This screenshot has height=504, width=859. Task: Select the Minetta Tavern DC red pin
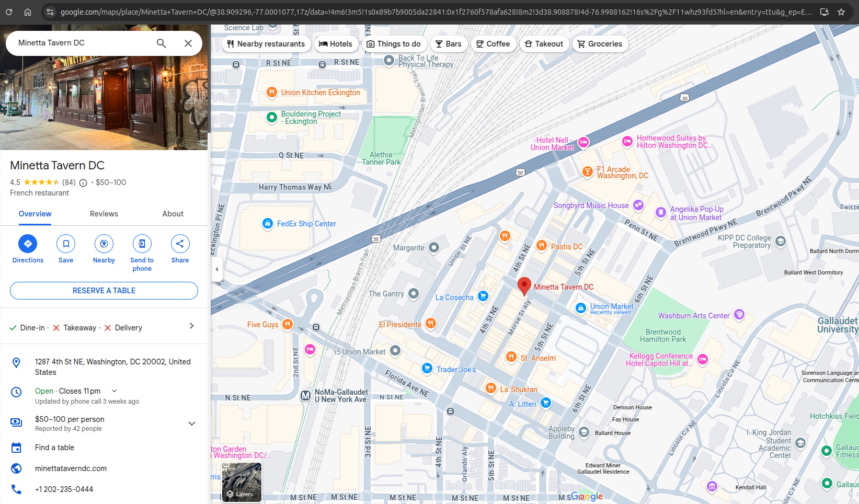(x=524, y=285)
